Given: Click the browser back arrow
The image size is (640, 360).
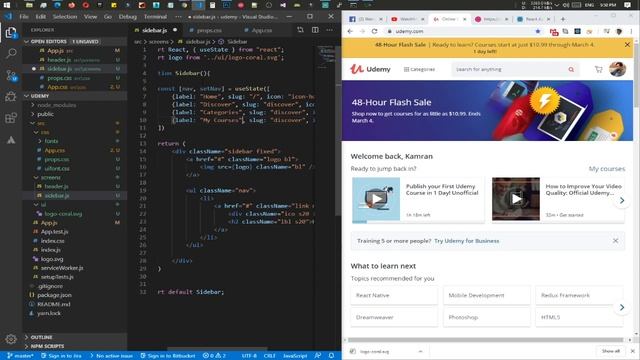Looking at the screenshot, I should pyautogui.click(x=350, y=31).
